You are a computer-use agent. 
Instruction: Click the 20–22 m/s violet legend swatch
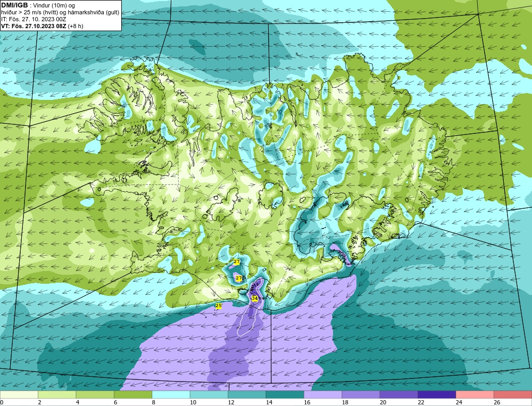pyautogui.click(x=399, y=395)
